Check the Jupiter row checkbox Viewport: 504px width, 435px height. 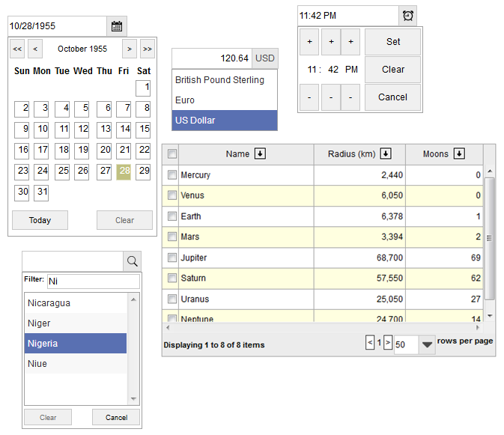(x=172, y=258)
